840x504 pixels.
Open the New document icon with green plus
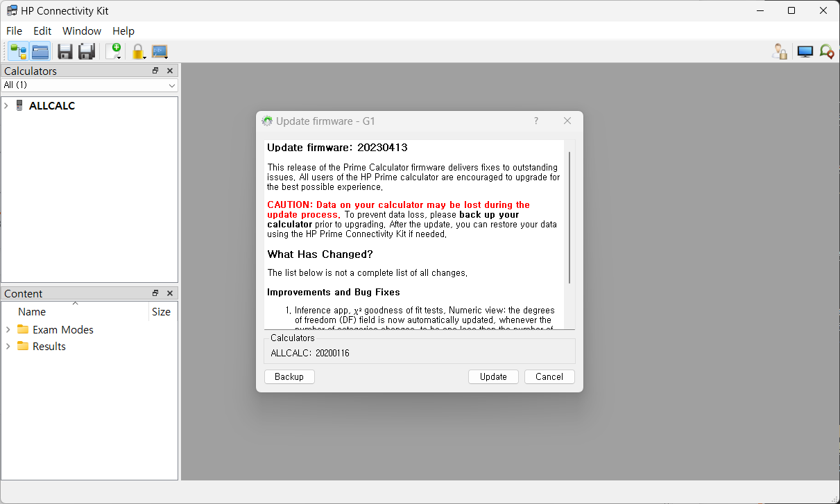tap(113, 51)
